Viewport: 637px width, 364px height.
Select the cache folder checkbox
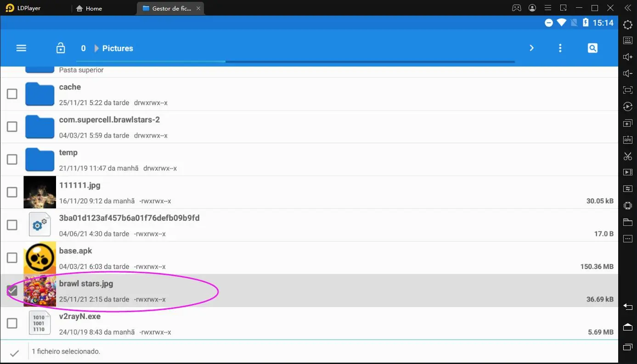[x=12, y=94]
